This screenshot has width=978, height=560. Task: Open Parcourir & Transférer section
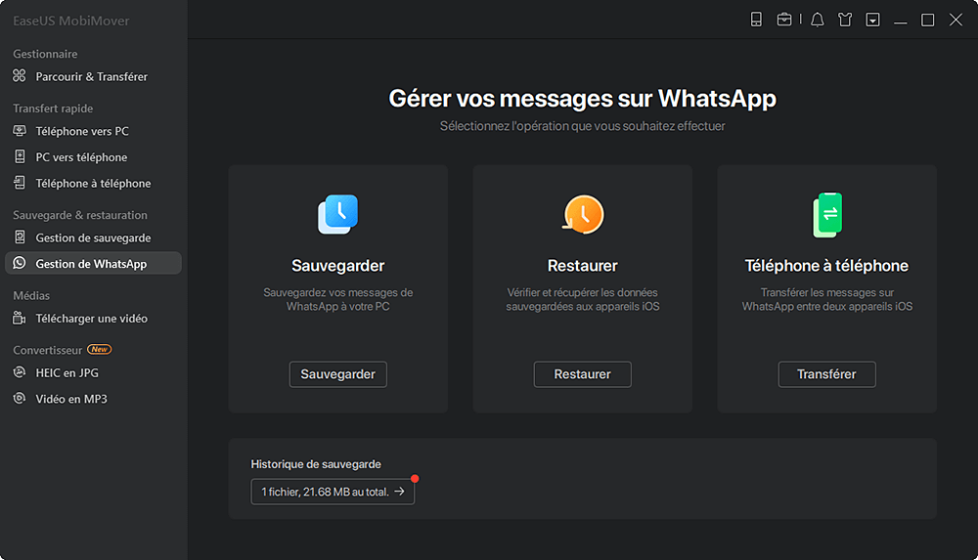click(x=94, y=76)
